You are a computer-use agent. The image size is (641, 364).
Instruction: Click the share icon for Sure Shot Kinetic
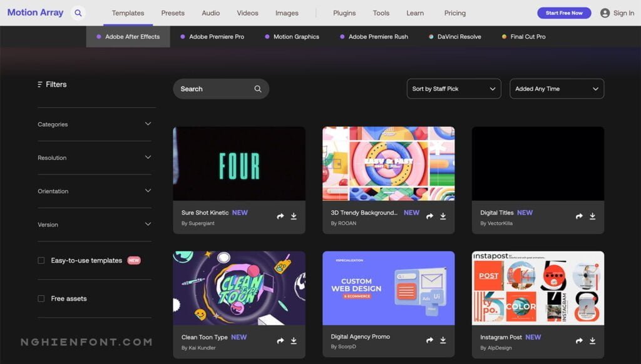tap(280, 216)
